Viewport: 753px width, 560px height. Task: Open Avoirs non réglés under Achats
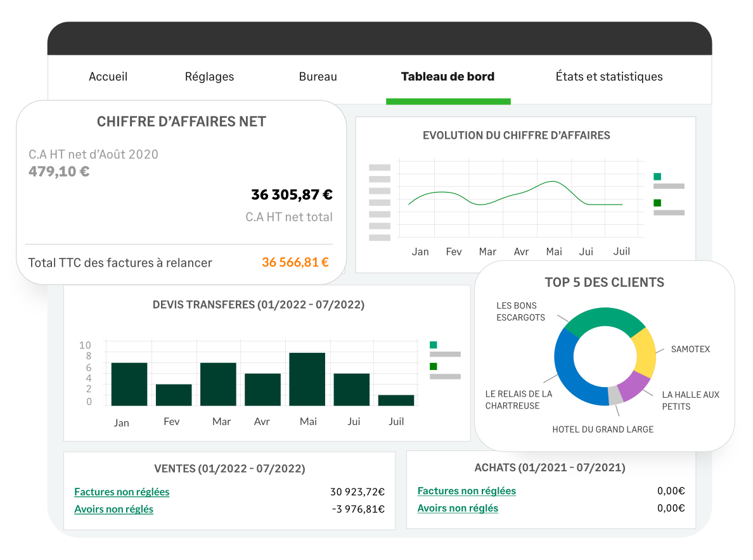(457, 508)
